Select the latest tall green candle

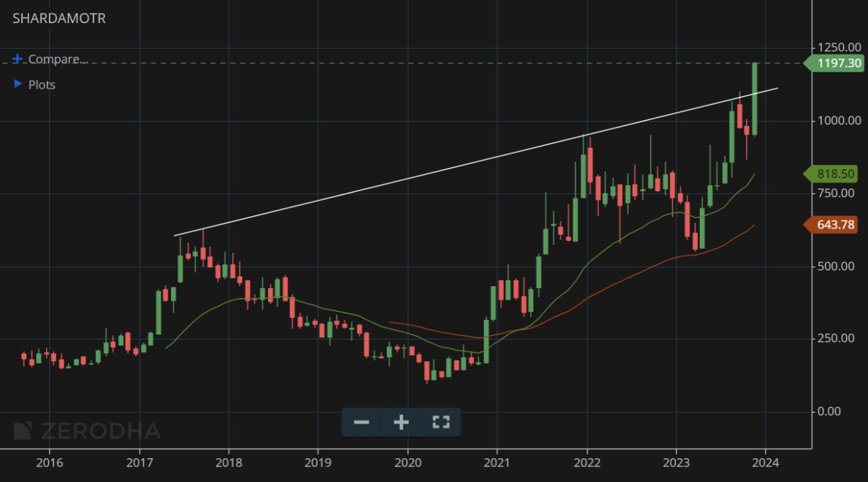click(755, 98)
